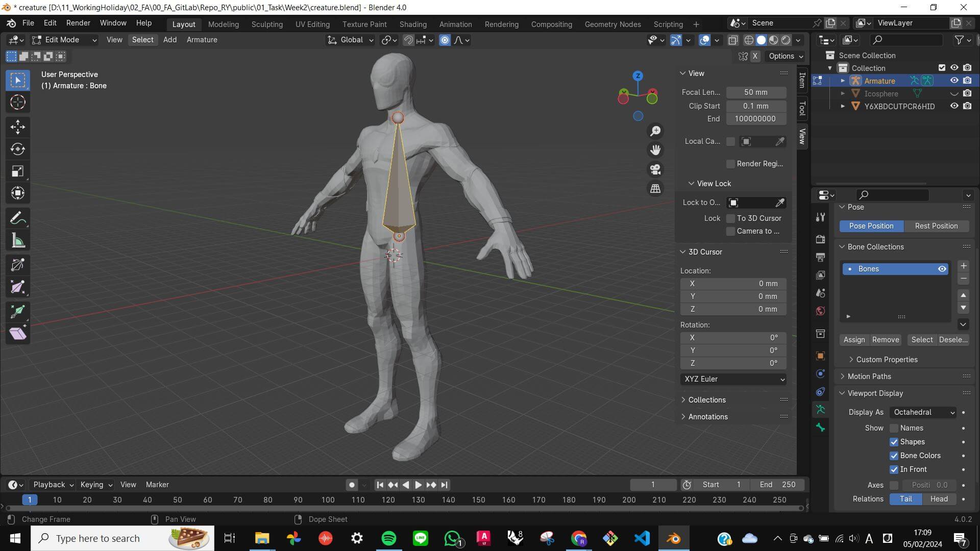Open the Item sidebar tab
The height and width of the screenshot is (551, 980).
point(802,80)
